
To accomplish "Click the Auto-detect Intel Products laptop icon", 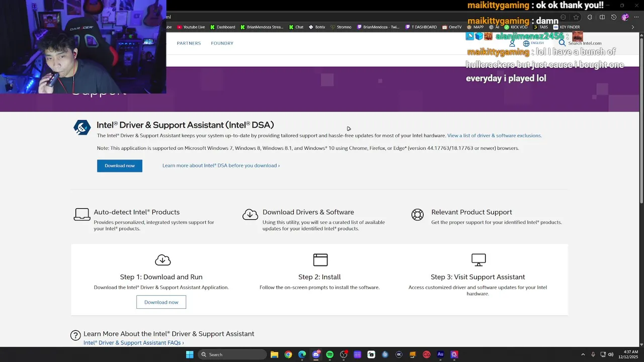I will 82,215.
